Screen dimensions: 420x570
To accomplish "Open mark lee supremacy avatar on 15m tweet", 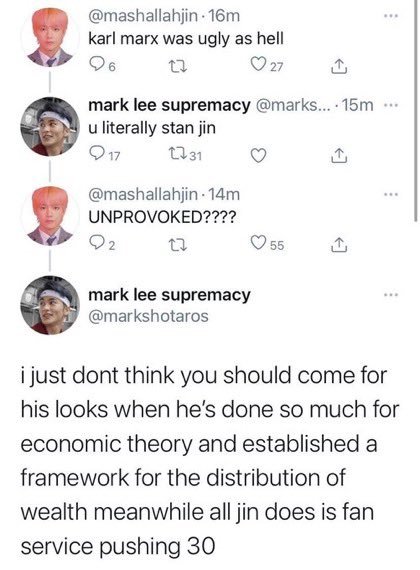I will click(x=50, y=127).
